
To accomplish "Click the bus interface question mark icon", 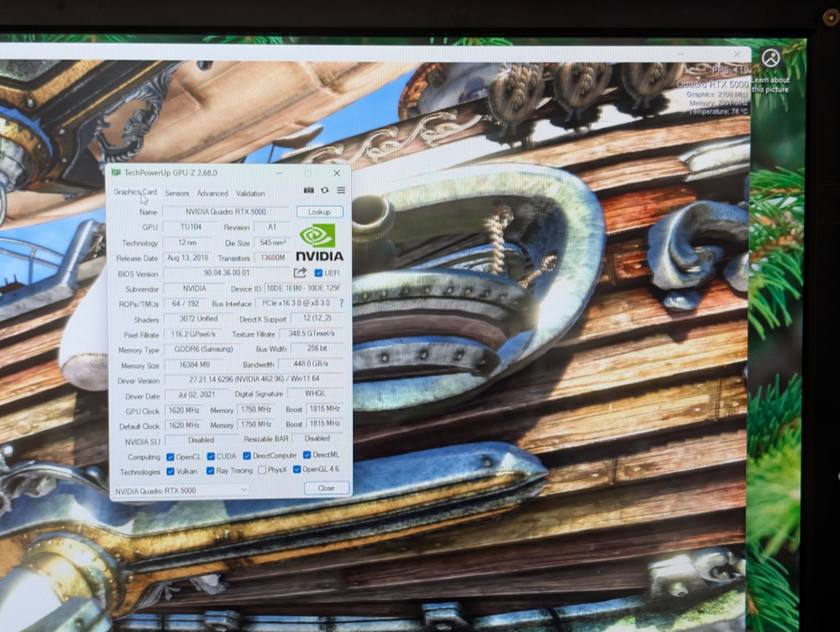I will click(341, 302).
